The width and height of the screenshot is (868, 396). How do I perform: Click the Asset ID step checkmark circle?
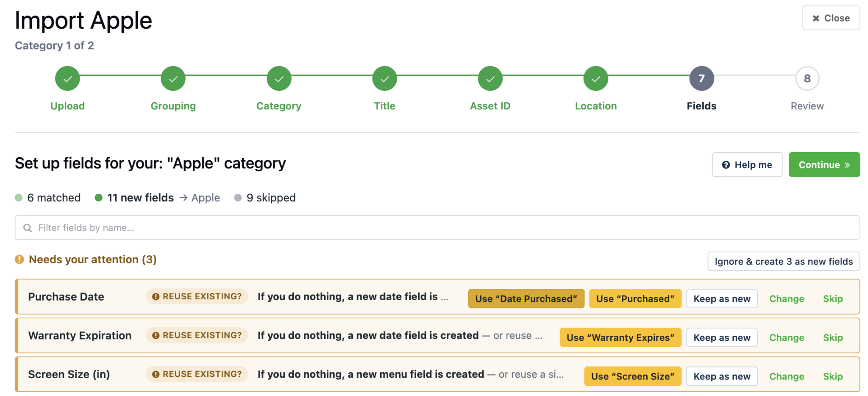490,78
